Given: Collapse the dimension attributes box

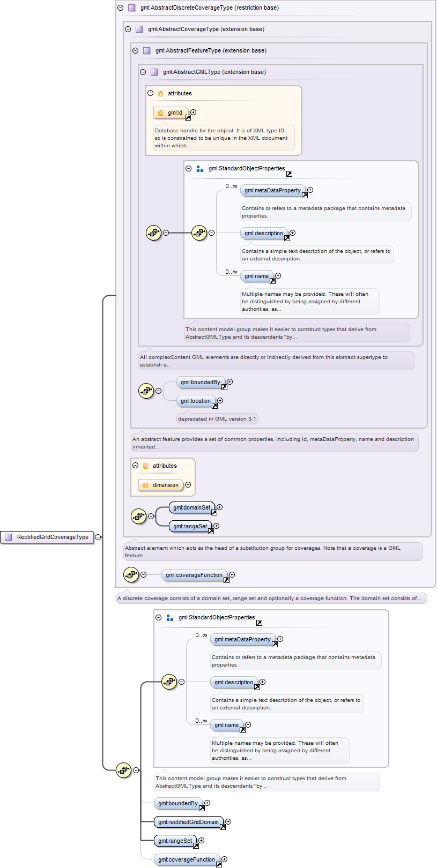Looking at the screenshot, I should pyautogui.click(x=135, y=465).
